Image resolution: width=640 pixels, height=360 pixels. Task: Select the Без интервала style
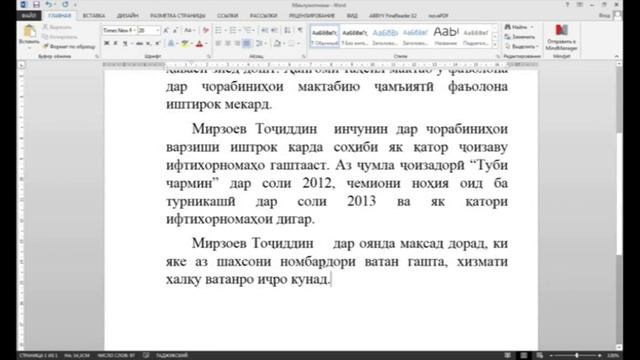354,36
